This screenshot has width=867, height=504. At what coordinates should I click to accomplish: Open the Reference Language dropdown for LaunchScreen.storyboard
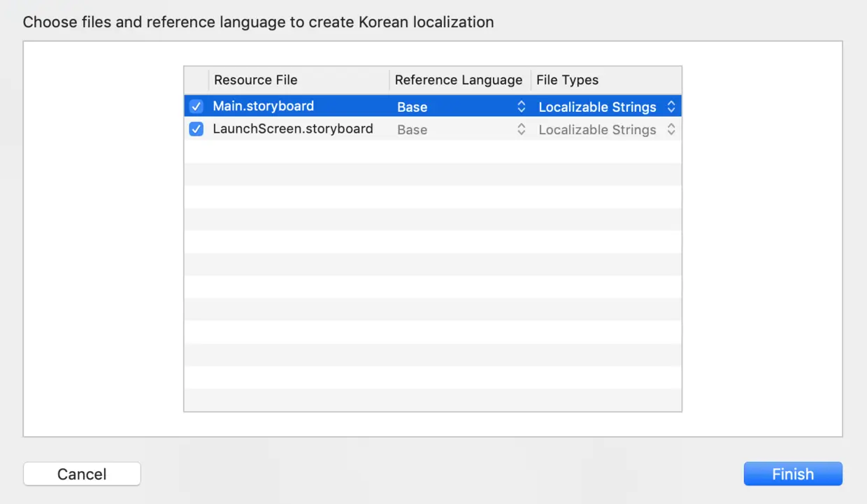(x=521, y=129)
